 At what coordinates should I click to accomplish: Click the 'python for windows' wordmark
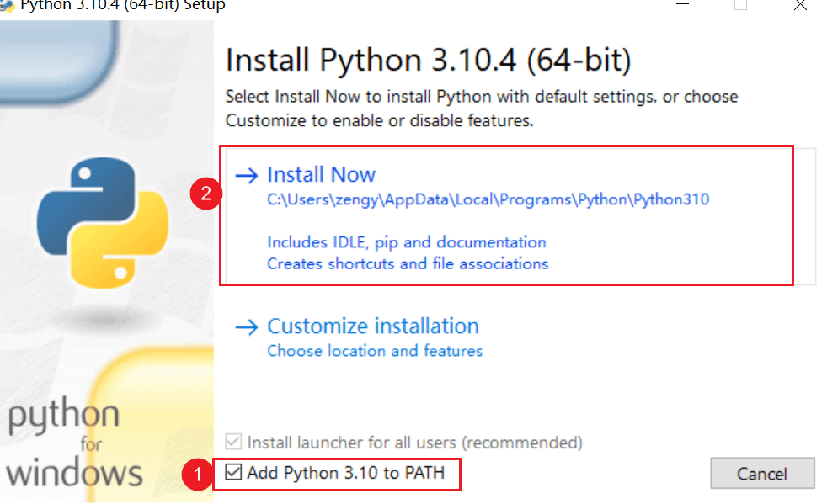click(75, 444)
